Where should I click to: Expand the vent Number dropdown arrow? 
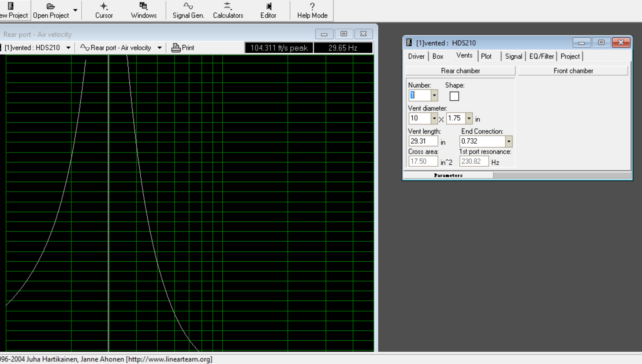(434, 95)
